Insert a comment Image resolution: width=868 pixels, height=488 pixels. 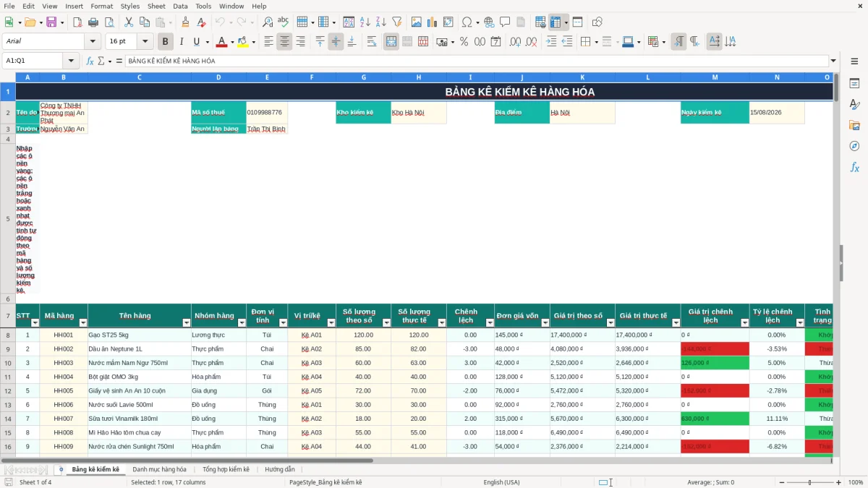coord(505,22)
